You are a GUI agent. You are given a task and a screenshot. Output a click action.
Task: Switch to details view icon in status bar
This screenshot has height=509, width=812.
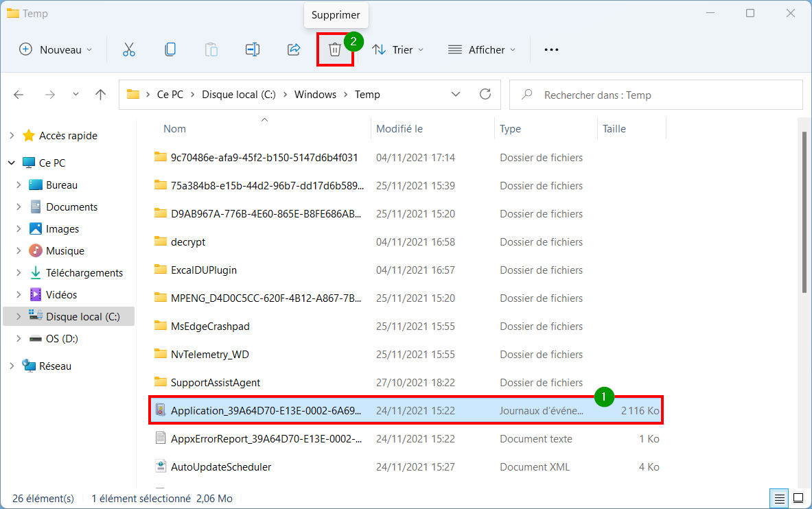779,499
